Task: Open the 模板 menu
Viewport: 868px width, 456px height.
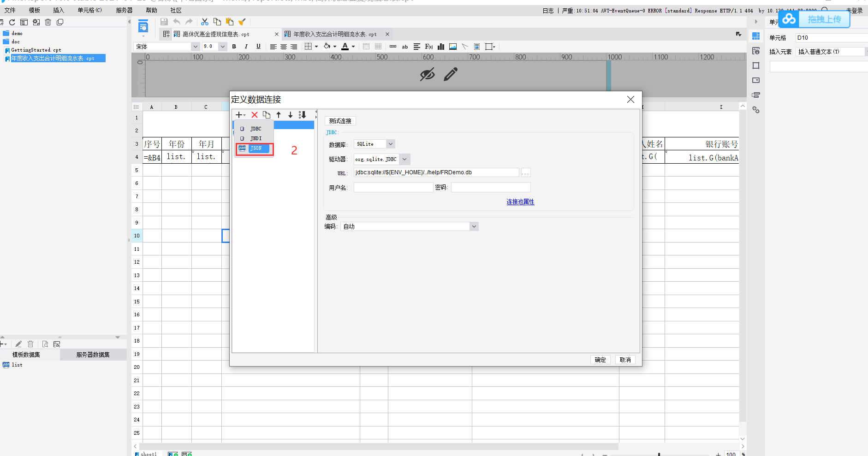Action: click(x=34, y=10)
